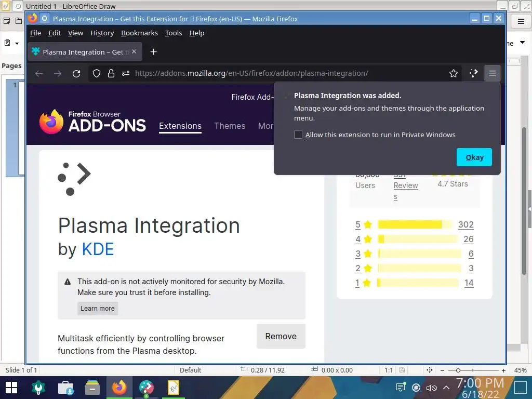
Task: Expand hidden system tray icons
Action: coord(446,388)
